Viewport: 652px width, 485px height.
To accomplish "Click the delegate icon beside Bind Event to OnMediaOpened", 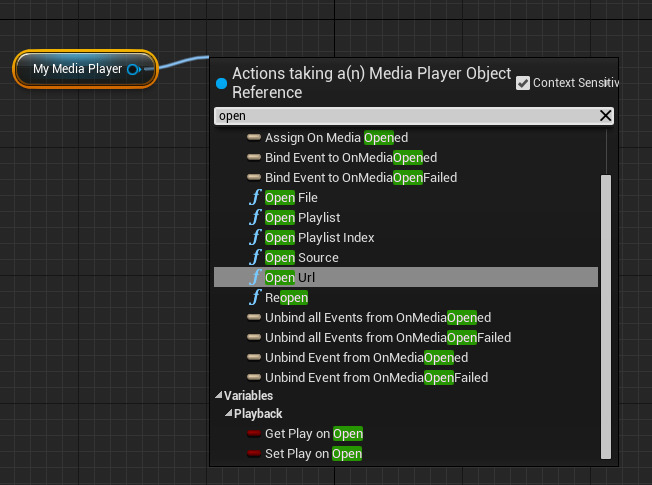I will [x=254, y=157].
